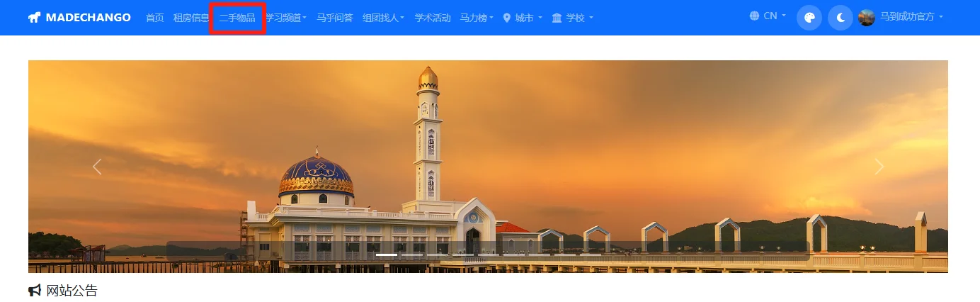Expand the 马力榜 dropdown
This screenshot has width=980, height=302.
(x=477, y=18)
